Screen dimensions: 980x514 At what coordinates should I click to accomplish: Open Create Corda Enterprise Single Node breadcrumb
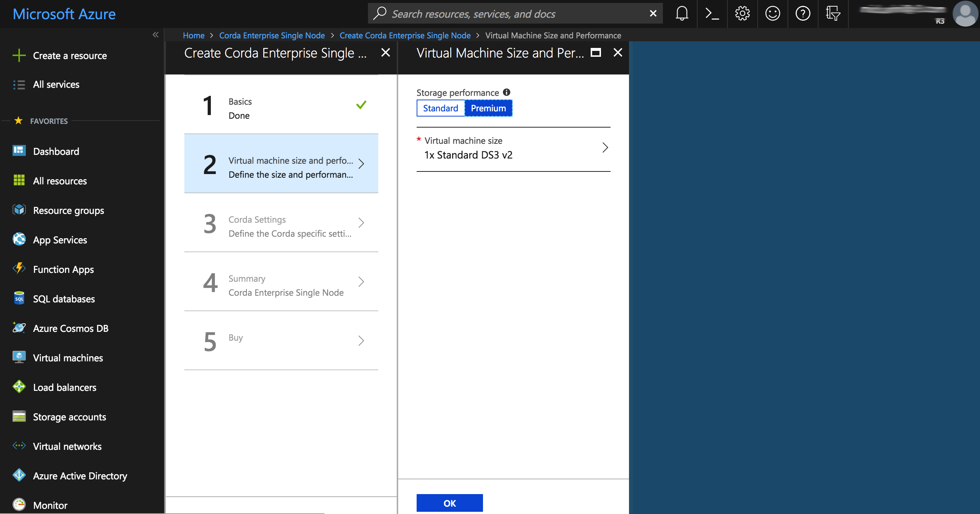click(x=405, y=35)
